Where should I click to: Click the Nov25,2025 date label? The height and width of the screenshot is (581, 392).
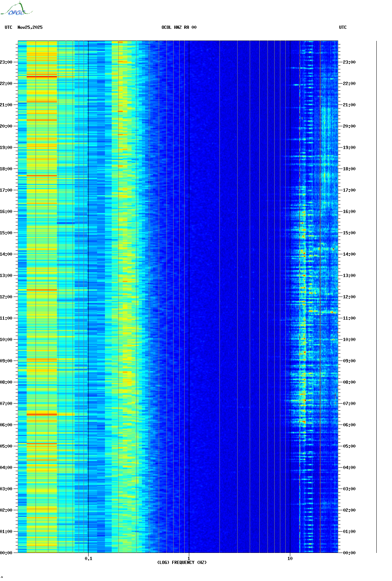click(30, 27)
